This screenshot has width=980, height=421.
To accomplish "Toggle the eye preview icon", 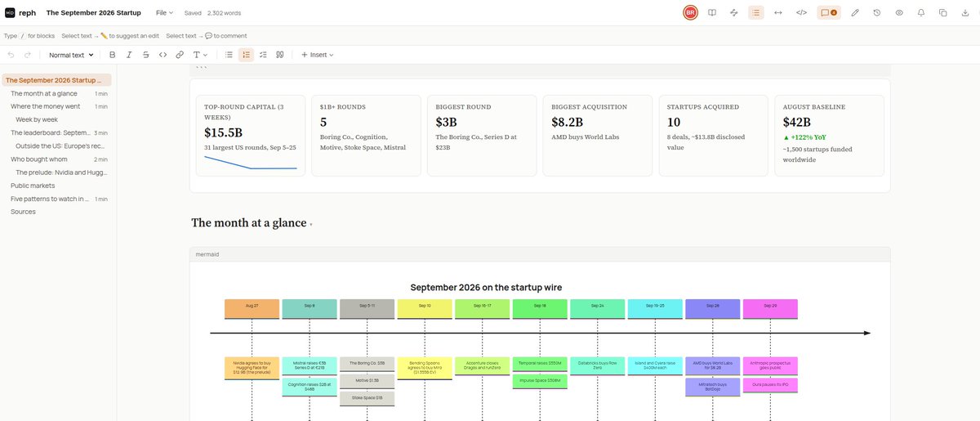I will [x=899, y=13].
